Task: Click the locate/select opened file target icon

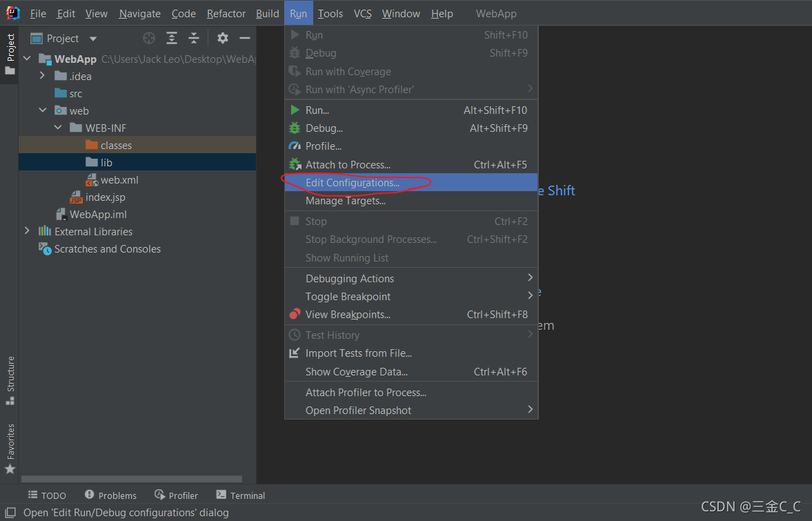Action: [149, 39]
